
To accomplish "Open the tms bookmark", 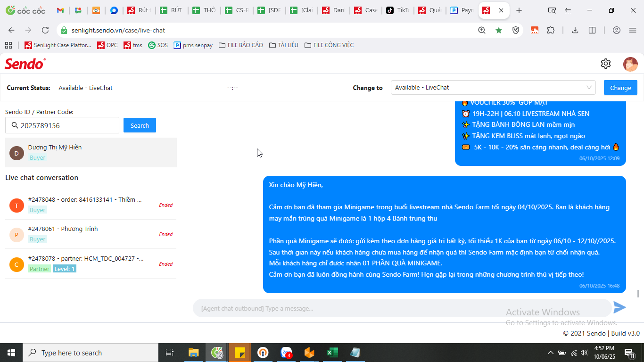I will pyautogui.click(x=133, y=45).
